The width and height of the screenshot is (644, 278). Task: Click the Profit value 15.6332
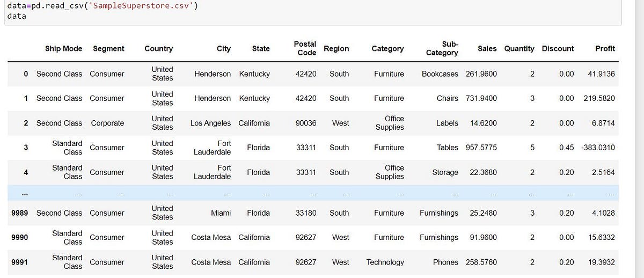click(602, 237)
